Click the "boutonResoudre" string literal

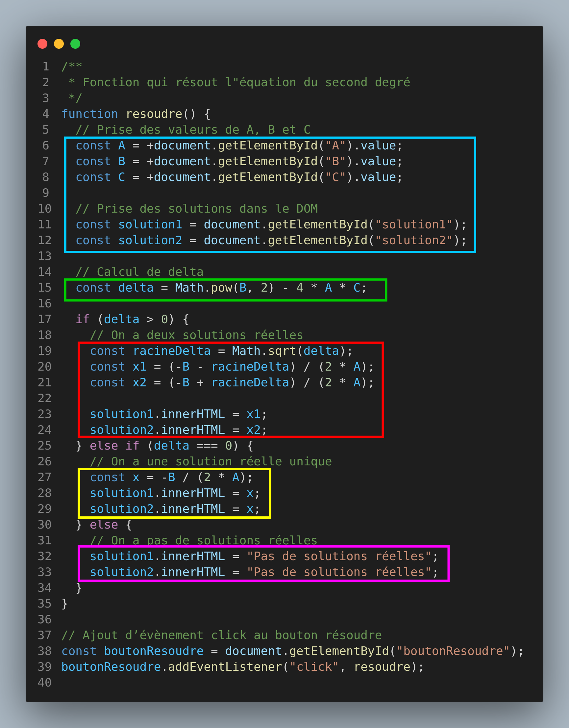coord(453,651)
